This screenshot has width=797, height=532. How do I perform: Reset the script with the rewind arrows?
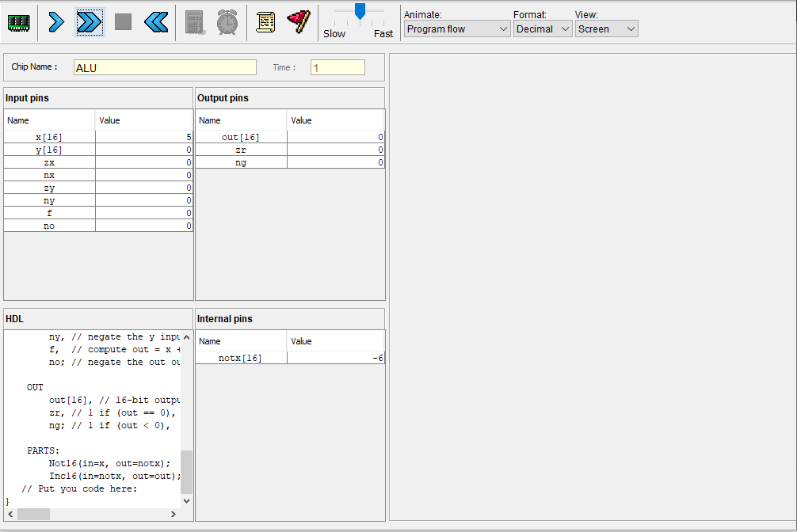point(156,22)
